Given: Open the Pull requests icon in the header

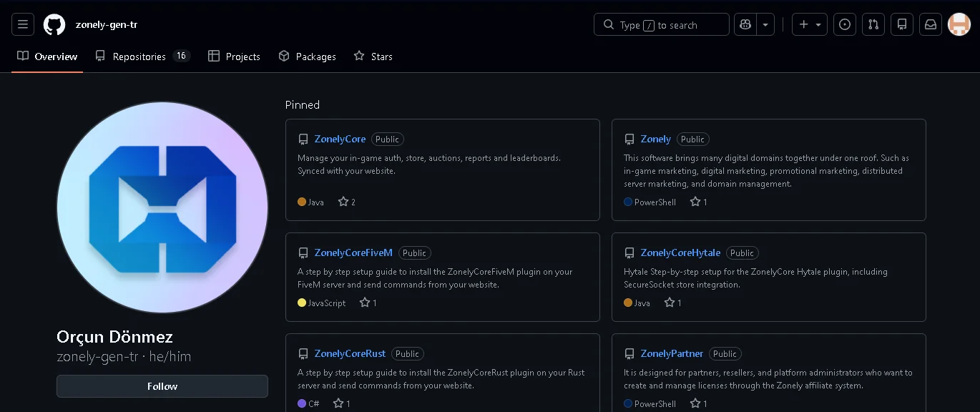Looking at the screenshot, I should (873, 24).
